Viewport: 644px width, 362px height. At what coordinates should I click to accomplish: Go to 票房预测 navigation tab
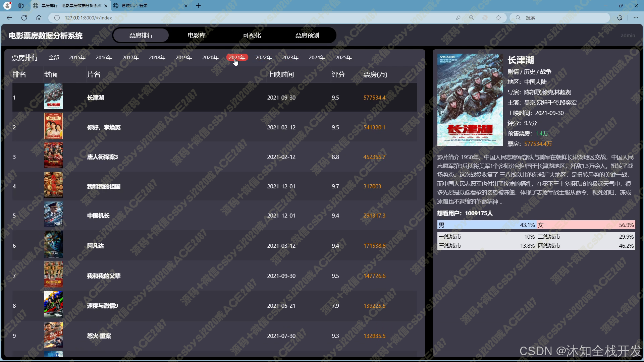(x=307, y=36)
